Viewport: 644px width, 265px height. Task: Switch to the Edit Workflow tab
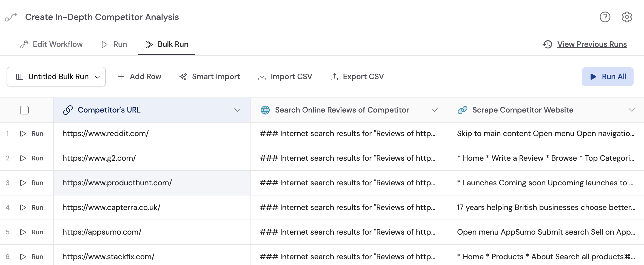(x=51, y=44)
